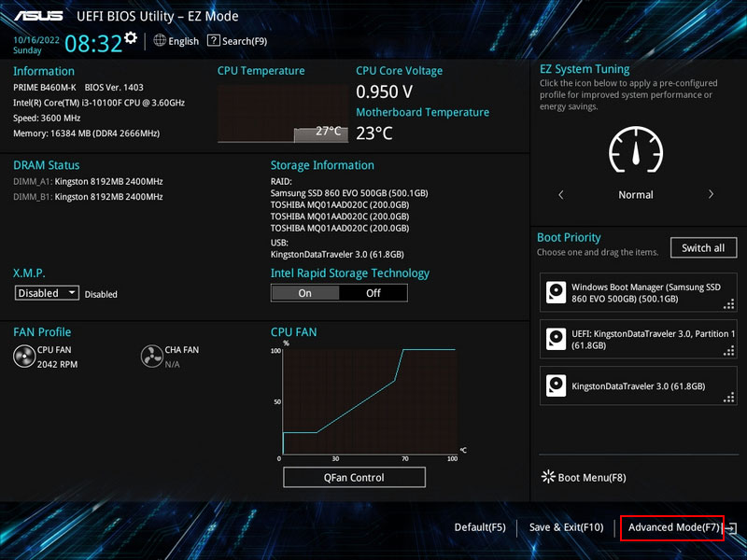Viewport: 747px width, 560px height.
Task: Select the KingstonDataTraveler 3.0 (61.8GB) boot entry text
Action: click(x=638, y=386)
